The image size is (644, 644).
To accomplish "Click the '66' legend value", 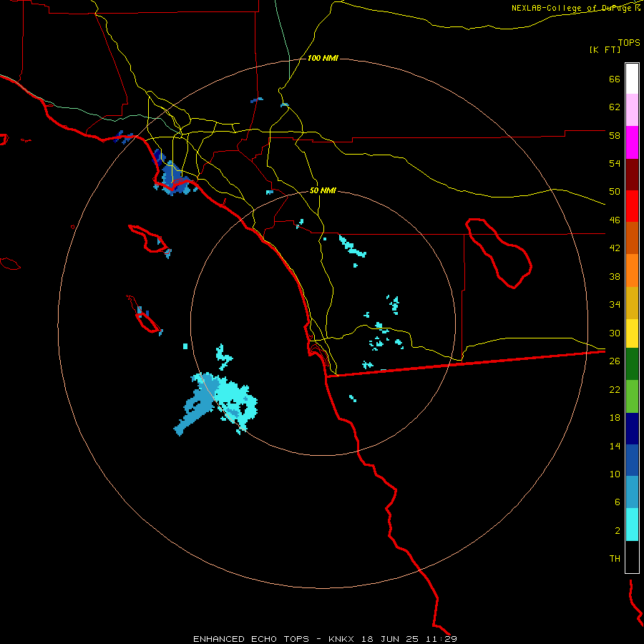I will (x=615, y=79).
